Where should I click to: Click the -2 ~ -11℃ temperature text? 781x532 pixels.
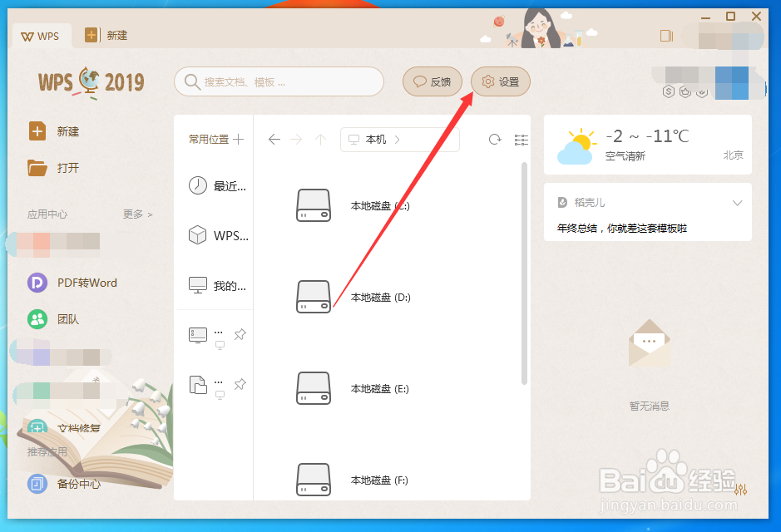click(x=647, y=135)
